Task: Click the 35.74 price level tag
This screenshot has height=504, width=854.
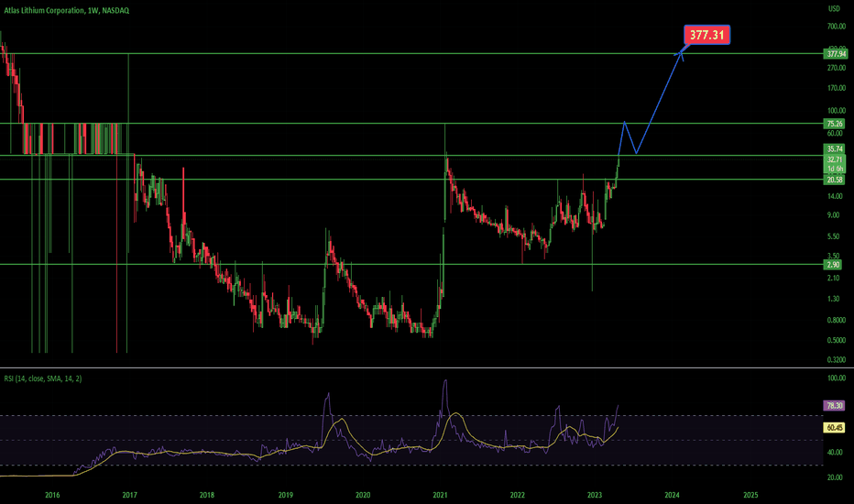Action: [835, 148]
